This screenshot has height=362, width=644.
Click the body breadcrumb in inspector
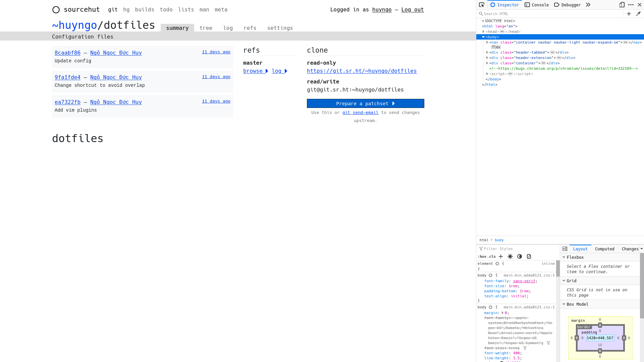[499, 240]
